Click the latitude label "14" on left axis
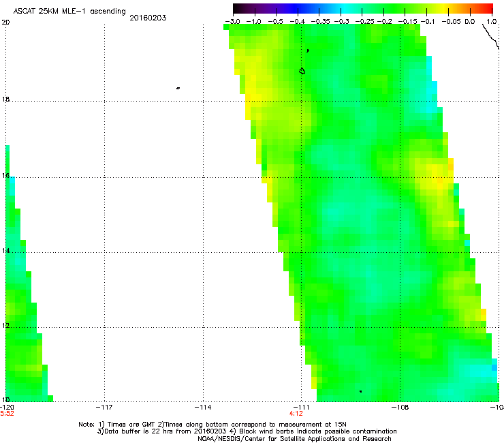The height and width of the screenshot is (443, 504). pos(5,251)
